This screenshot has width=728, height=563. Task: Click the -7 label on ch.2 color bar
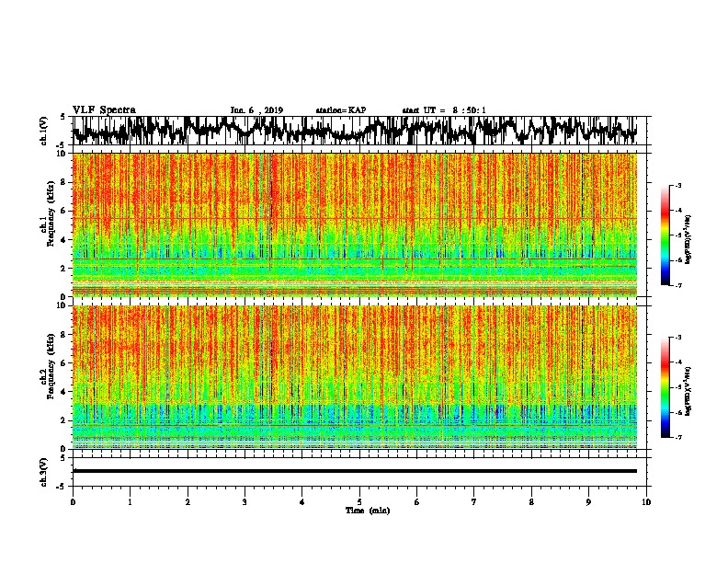[678, 437]
